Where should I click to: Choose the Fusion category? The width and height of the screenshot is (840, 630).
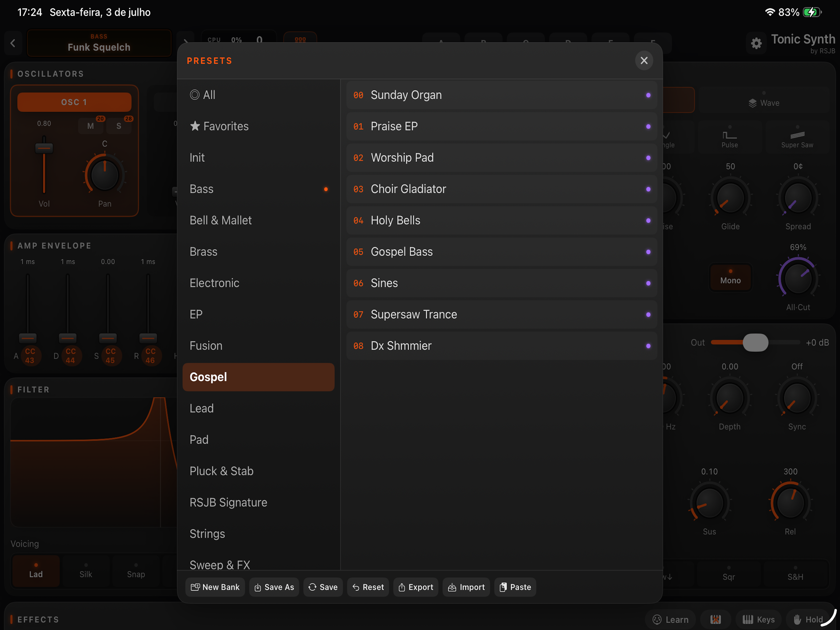pyautogui.click(x=258, y=346)
